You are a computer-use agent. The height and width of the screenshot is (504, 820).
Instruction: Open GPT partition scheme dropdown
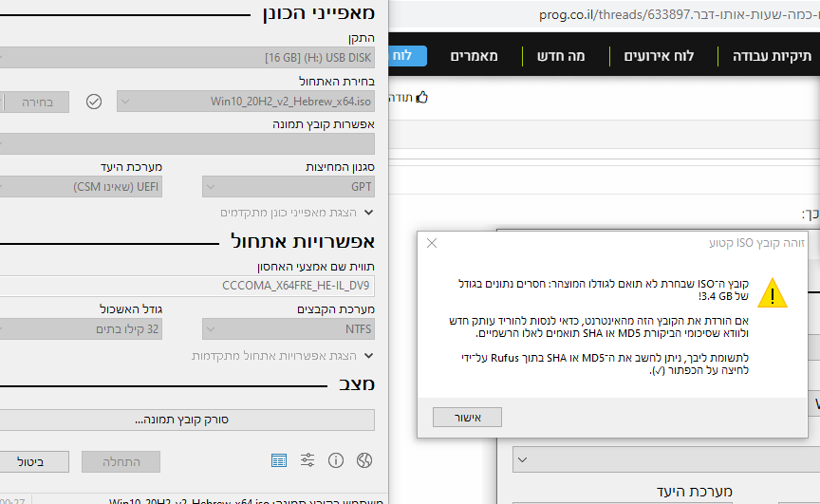coord(289,187)
